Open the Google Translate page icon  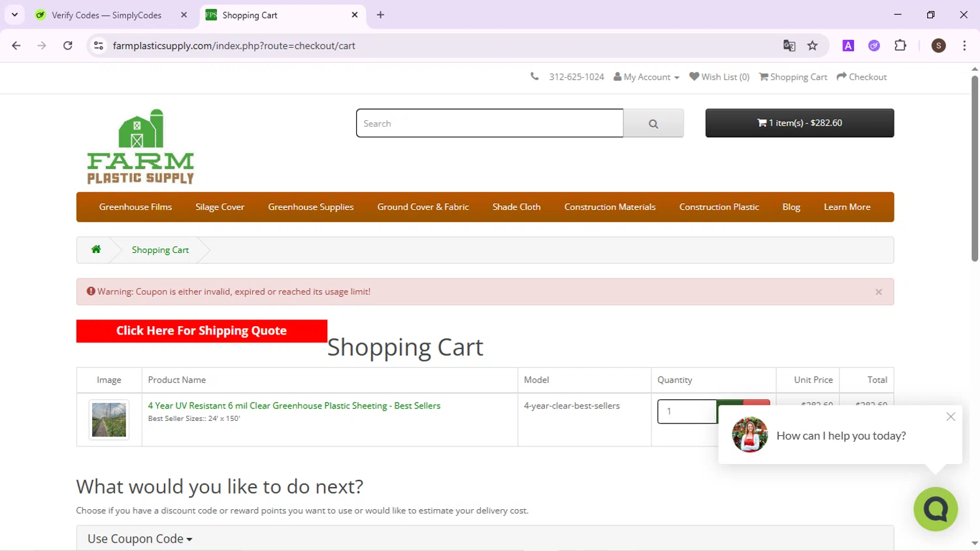789,46
